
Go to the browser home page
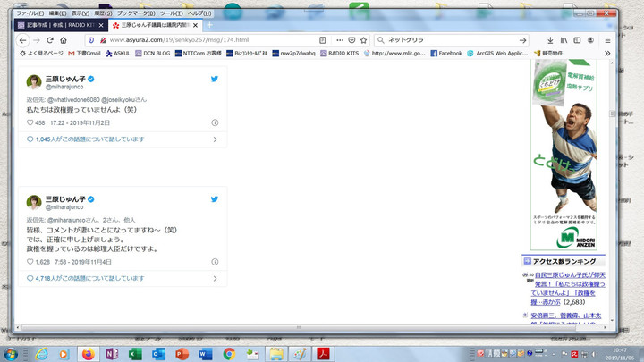click(x=64, y=40)
